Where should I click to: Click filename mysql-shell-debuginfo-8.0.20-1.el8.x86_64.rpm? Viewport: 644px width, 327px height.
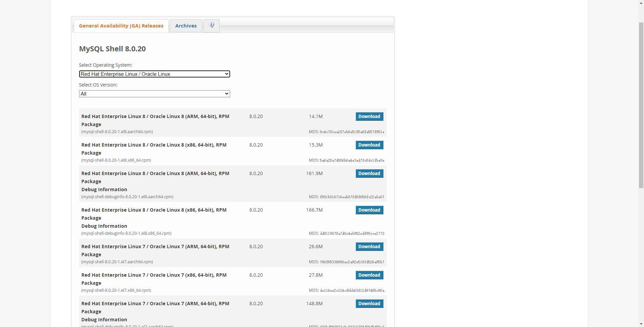[126, 233]
